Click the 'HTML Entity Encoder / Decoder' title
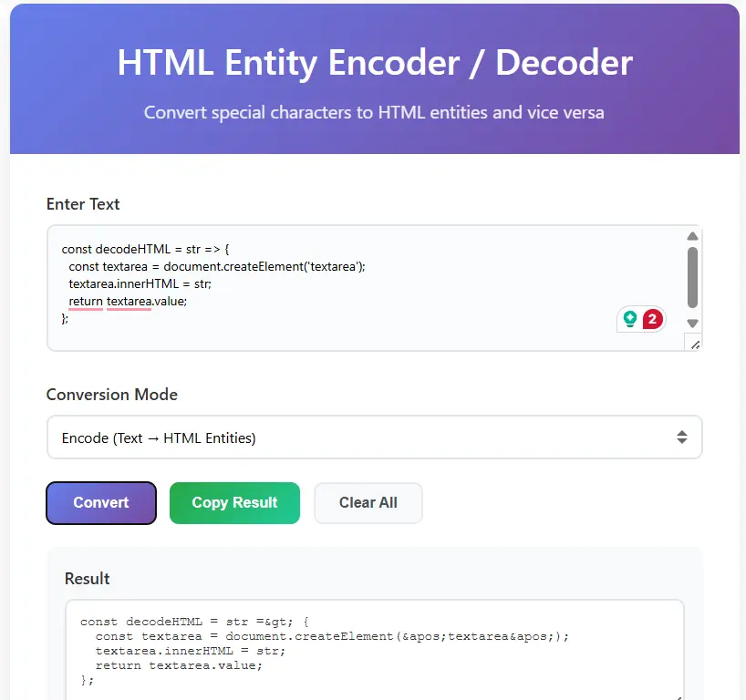Image resolution: width=746 pixels, height=700 pixels. point(375,62)
